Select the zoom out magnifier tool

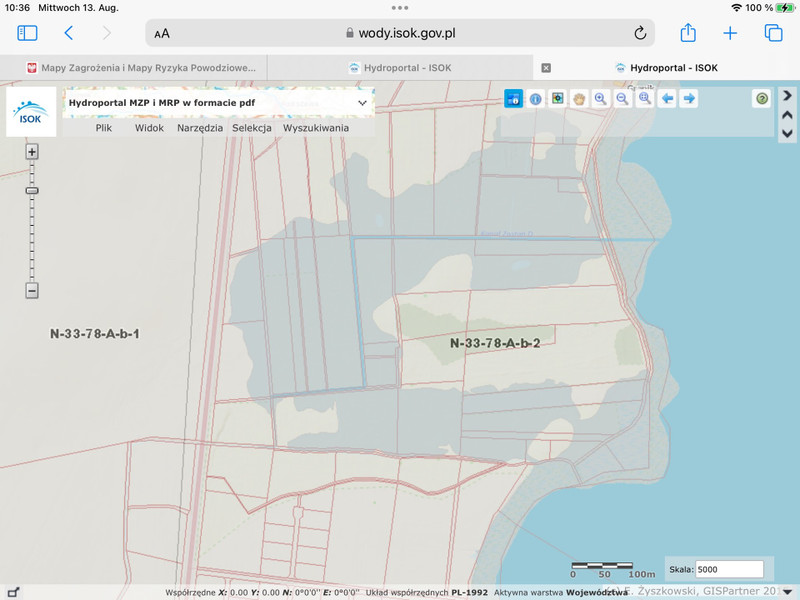(x=622, y=98)
